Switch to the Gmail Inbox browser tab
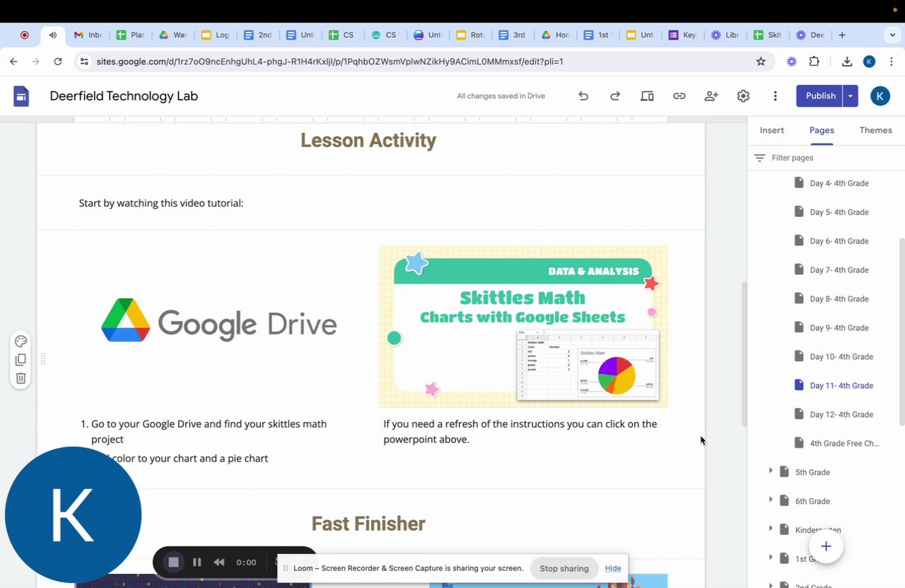 (x=88, y=35)
